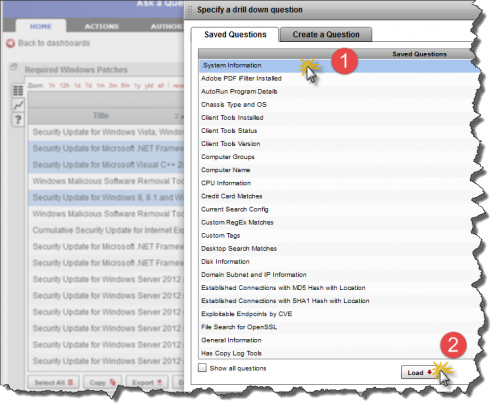Image resolution: width=500 pixels, height=413 pixels.
Task: Select Established Connections with MD5 Hash question
Action: point(338,288)
